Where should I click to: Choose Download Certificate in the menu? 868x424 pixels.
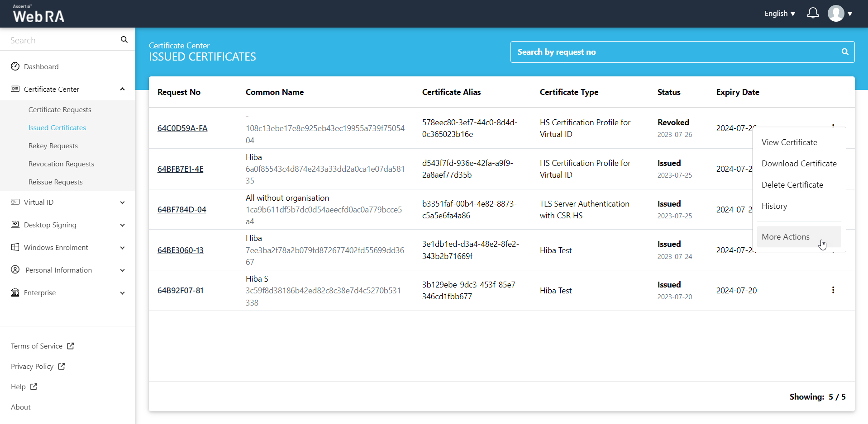pos(799,164)
